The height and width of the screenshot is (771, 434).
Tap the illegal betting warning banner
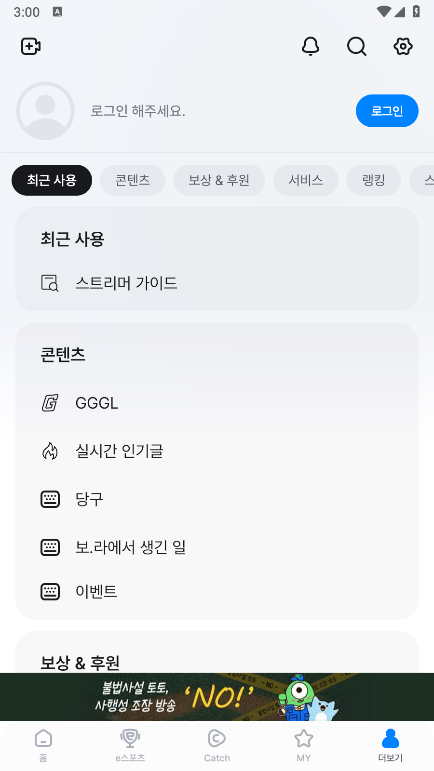pyautogui.click(x=217, y=697)
